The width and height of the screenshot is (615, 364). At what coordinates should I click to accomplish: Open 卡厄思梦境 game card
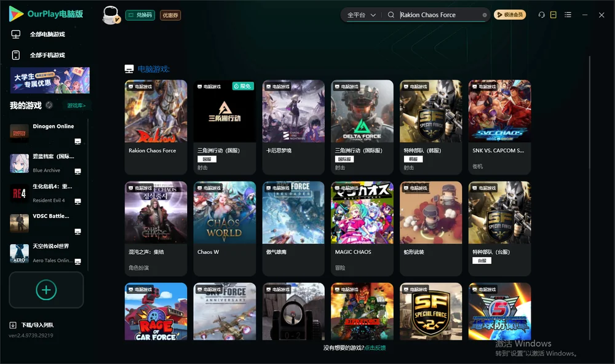tap(293, 127)
